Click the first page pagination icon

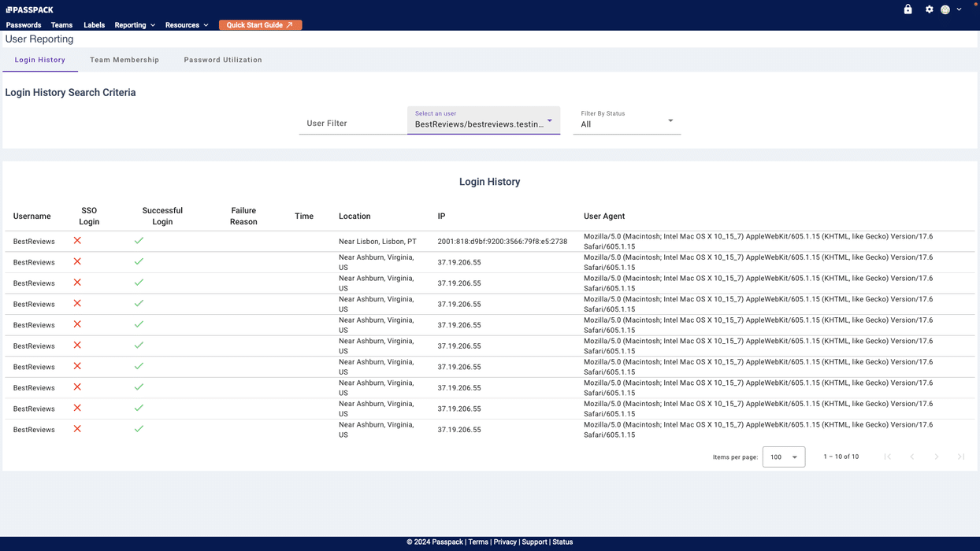pos(888,457)
